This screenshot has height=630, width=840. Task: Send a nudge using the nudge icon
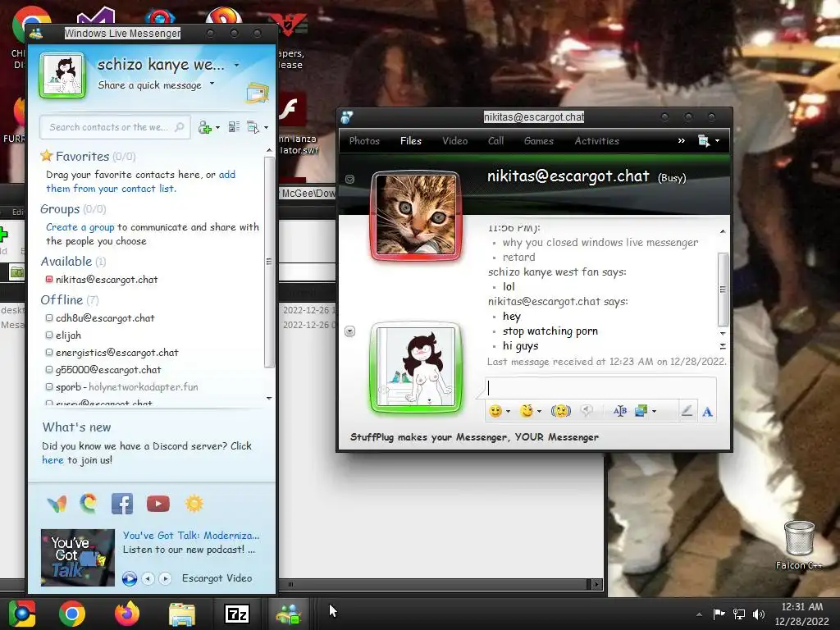click(x=561, y=411)
